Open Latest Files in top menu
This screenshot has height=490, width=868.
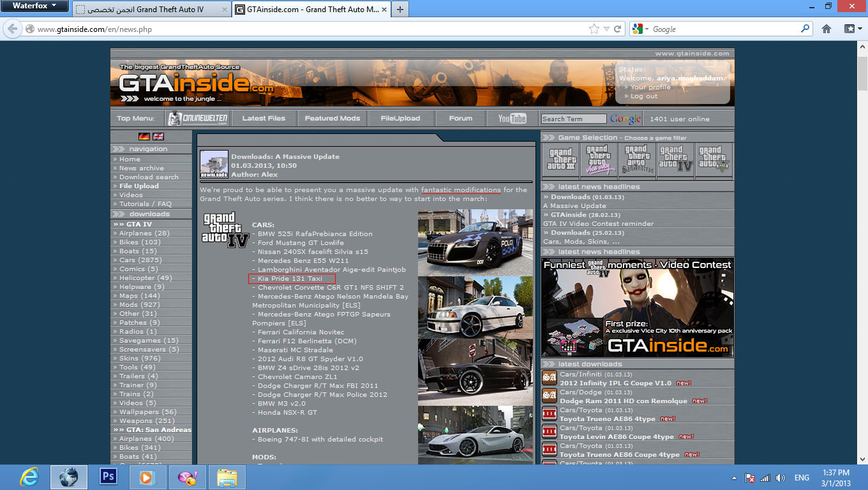[264, 119]
